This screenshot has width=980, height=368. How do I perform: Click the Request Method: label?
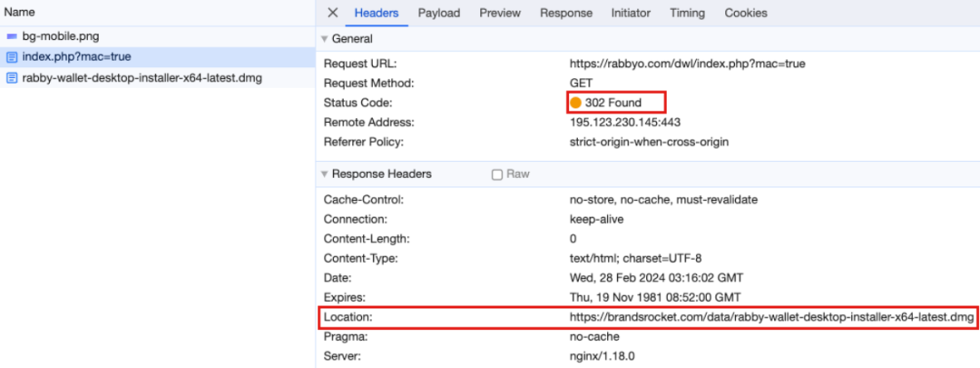[368, 83]
